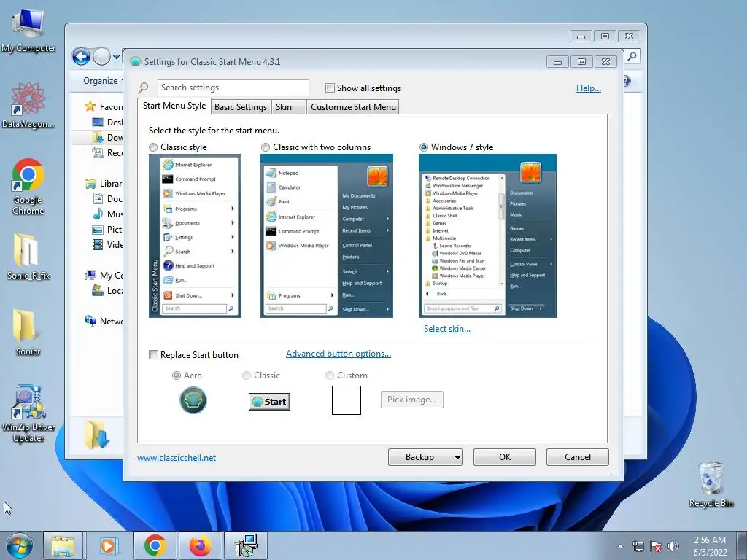
Task: Open the Recycle Bin
Action: [x=711, y=485]
